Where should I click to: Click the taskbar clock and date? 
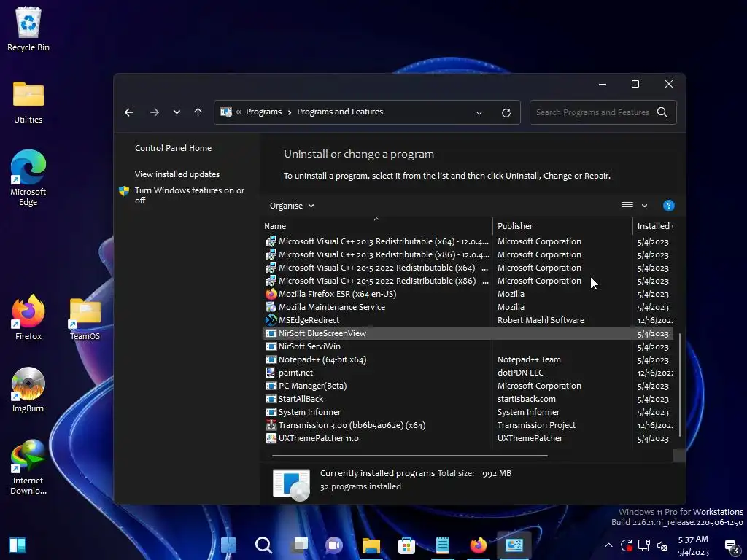tap(693, 545)
